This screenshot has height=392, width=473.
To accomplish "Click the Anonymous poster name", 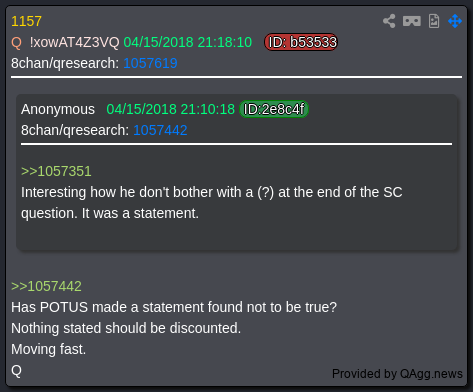I will coord(58,109).
